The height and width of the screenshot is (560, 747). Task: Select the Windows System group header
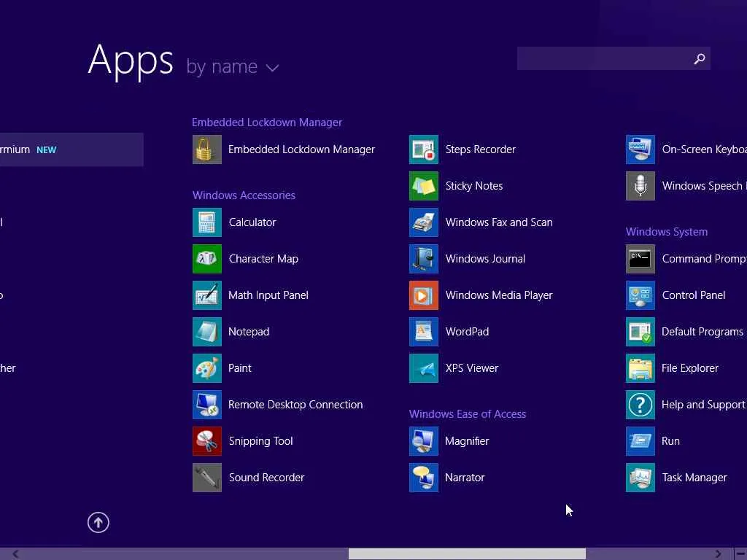(667, 232)
